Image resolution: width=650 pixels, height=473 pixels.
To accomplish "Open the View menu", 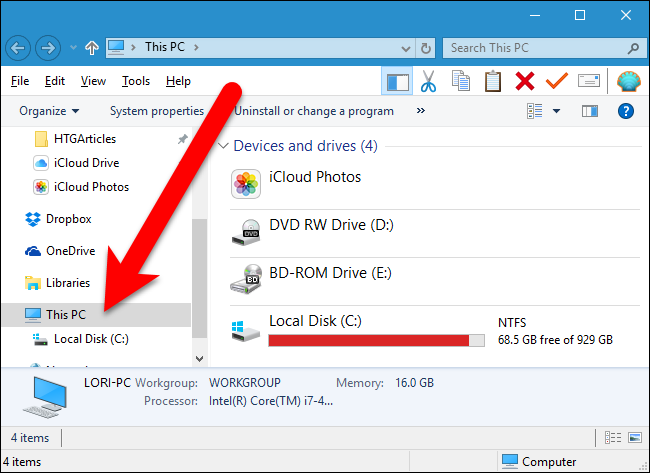I will [x=93, y=81].
